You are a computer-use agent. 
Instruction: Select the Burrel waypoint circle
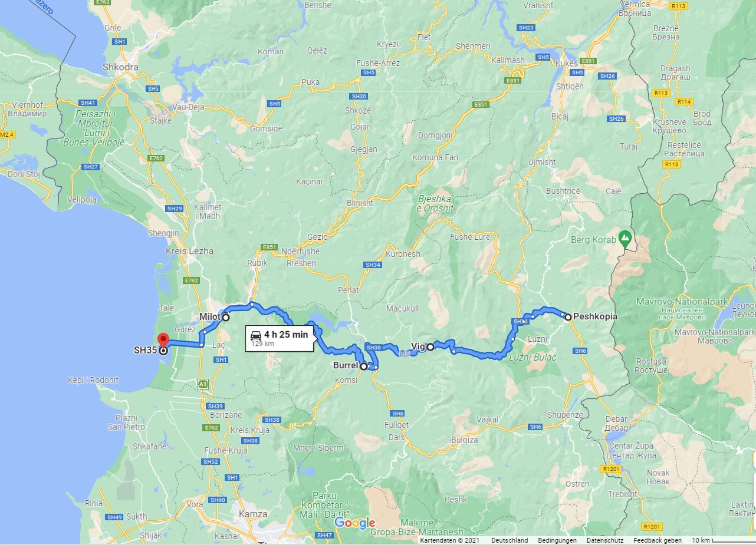(x=364, y=366)
